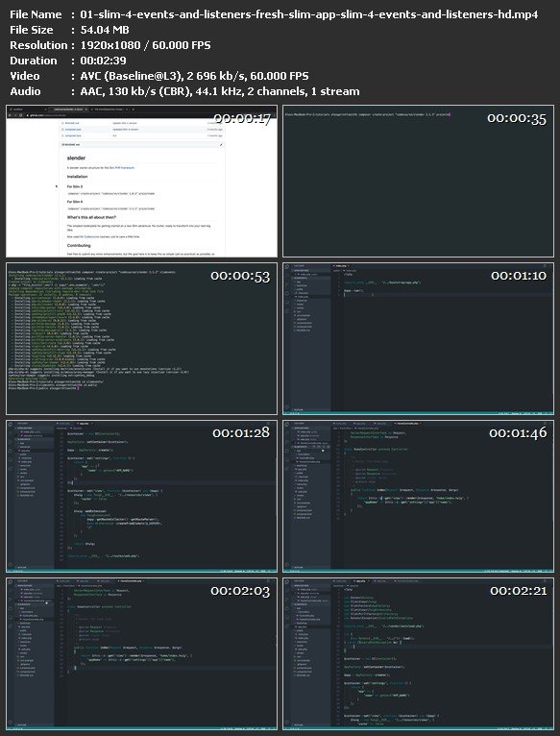Open the thumbnail stamped 00:00:35

point(418,182)
